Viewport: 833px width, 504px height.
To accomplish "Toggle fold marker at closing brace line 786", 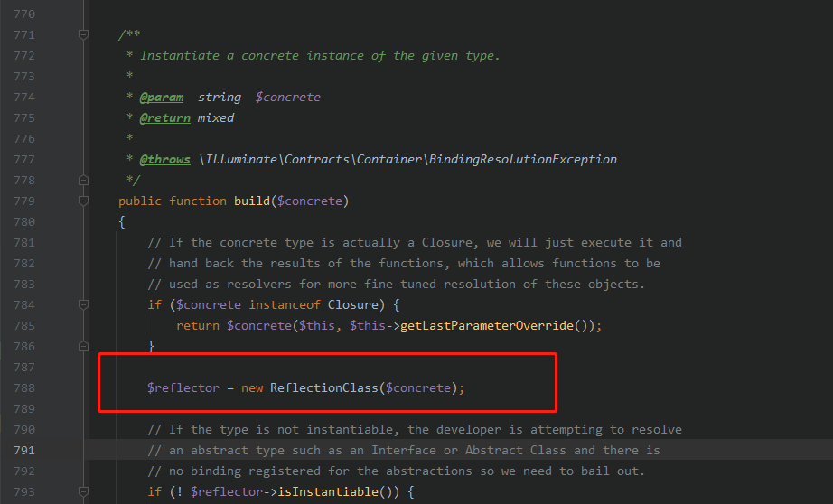I will point(83,347).
